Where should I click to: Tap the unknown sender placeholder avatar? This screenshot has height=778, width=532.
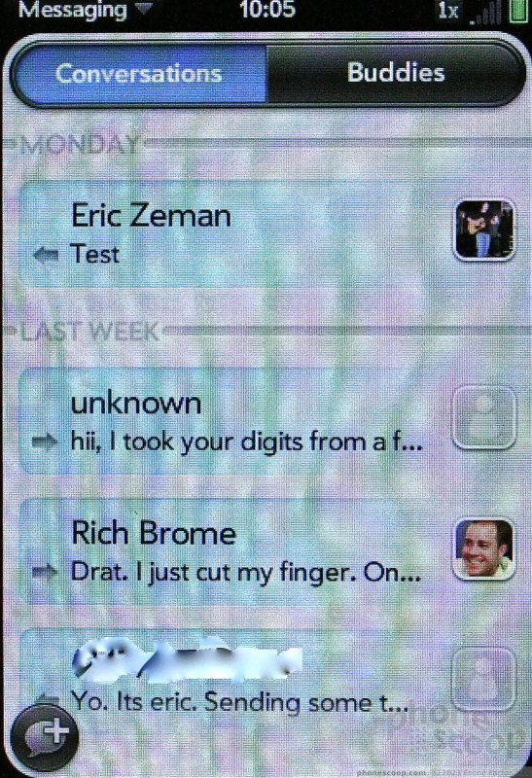tap(484, 417)
